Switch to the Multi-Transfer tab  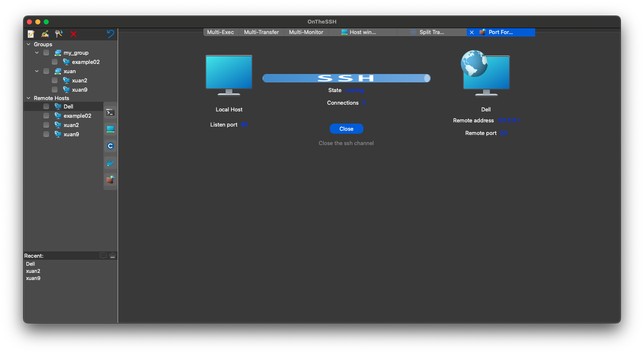(261, 32)
